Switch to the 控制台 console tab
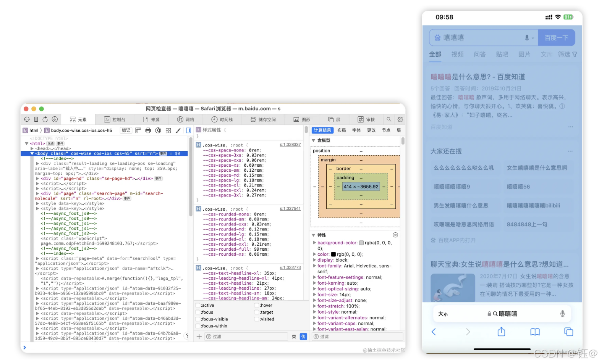 (115, 119)
